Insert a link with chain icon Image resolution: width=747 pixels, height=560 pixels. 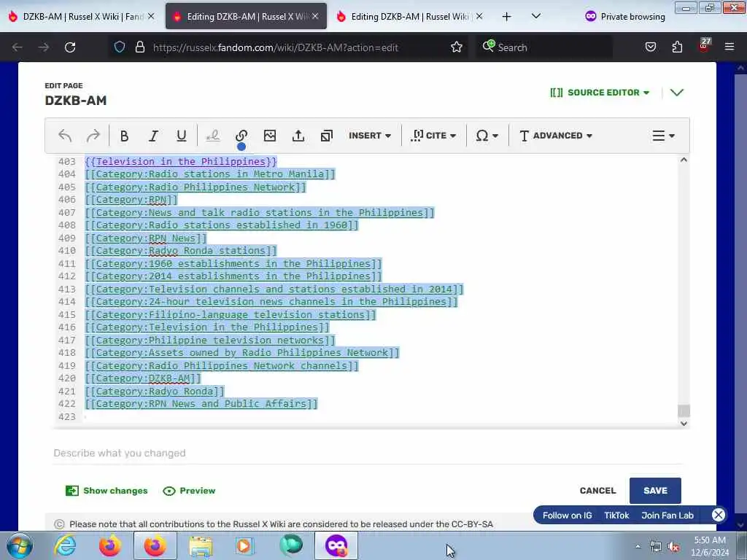(x=241, y=136)
